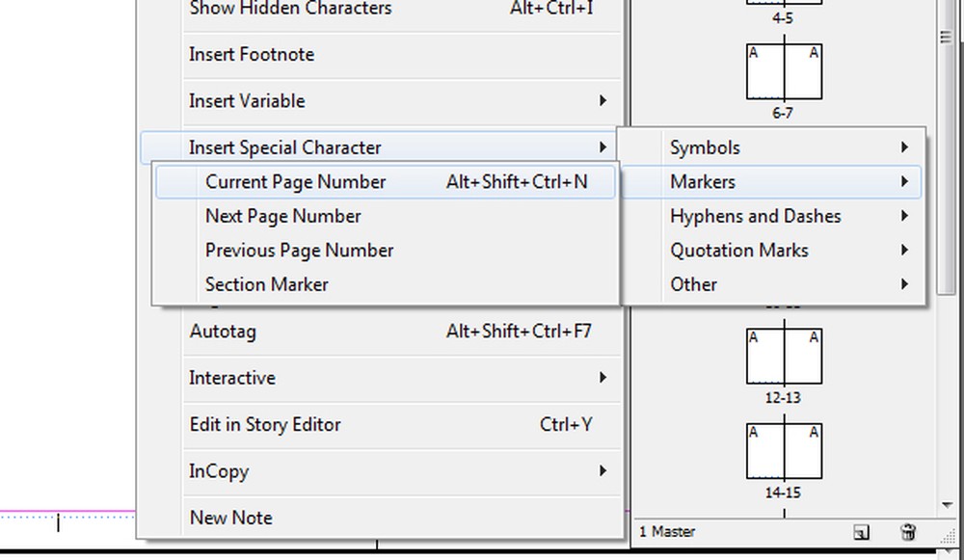Screen dimensions: 964x560
Task: Select Edit in Story Editor
Action: (x=265, y=424)
